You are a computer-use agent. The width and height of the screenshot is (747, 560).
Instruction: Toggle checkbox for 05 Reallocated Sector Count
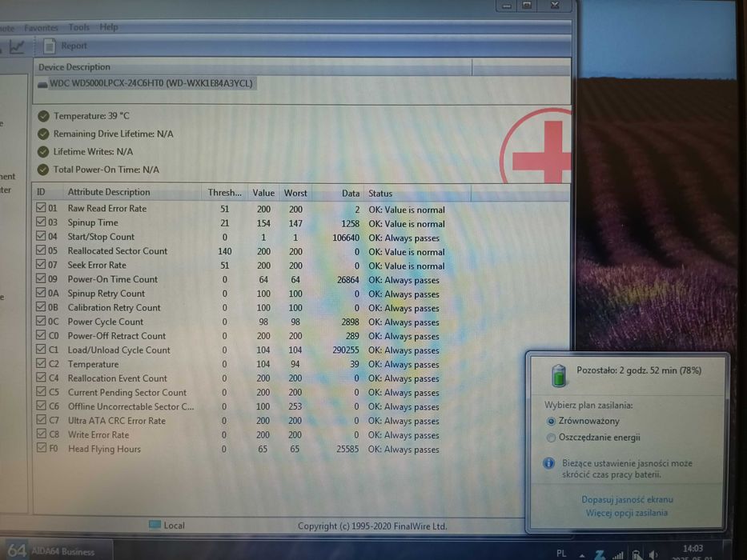pos(41,250)
